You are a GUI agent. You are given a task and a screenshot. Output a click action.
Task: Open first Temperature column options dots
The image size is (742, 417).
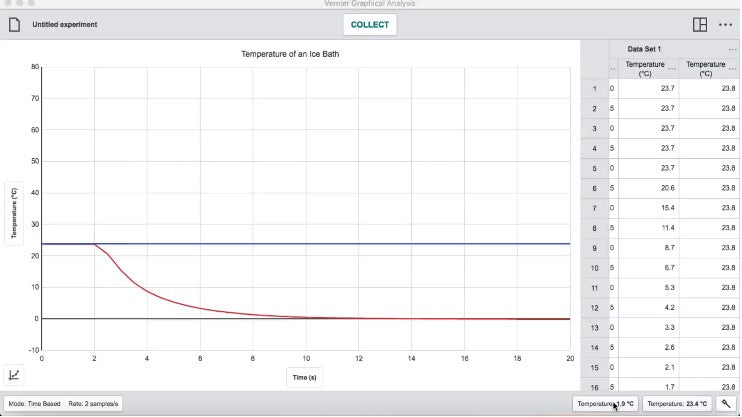click(672, 69)
